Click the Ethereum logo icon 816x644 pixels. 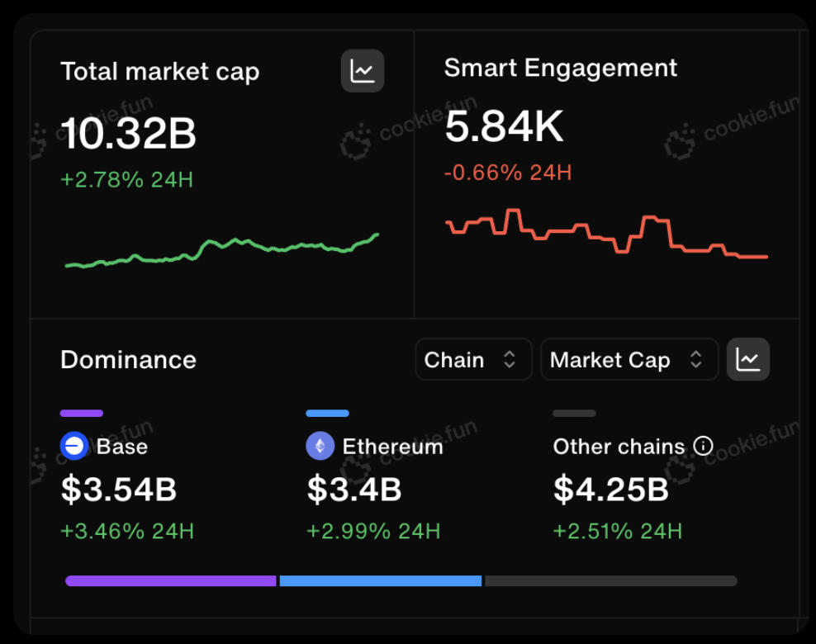point(320,446)
